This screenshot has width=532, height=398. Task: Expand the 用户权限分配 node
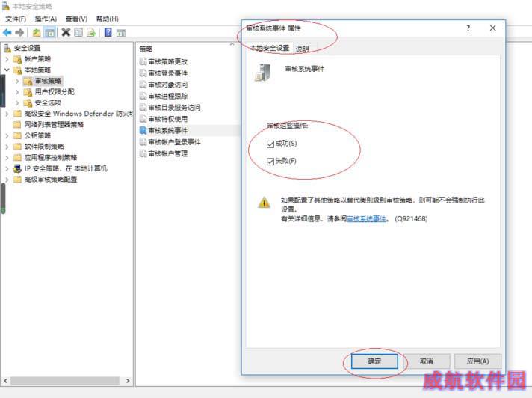[x=17, y=92]
